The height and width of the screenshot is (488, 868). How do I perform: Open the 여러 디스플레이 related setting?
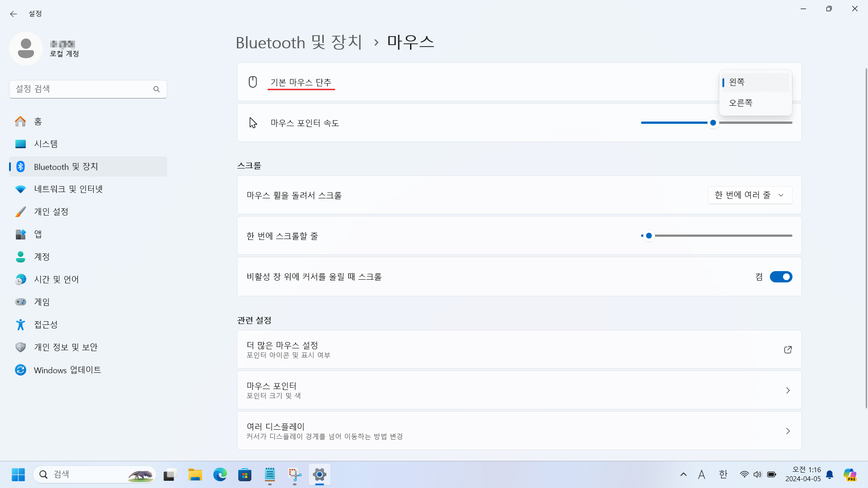tap(519, 431)
